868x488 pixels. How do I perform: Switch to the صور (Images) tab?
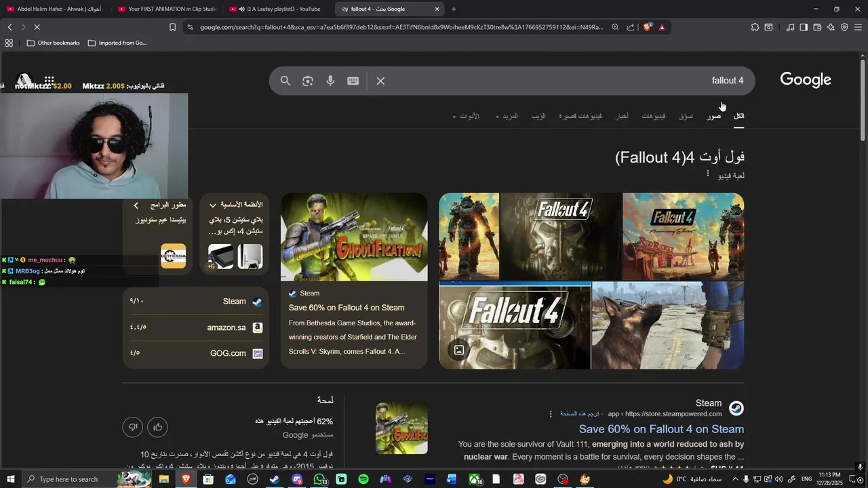click(x=714, y=116)
